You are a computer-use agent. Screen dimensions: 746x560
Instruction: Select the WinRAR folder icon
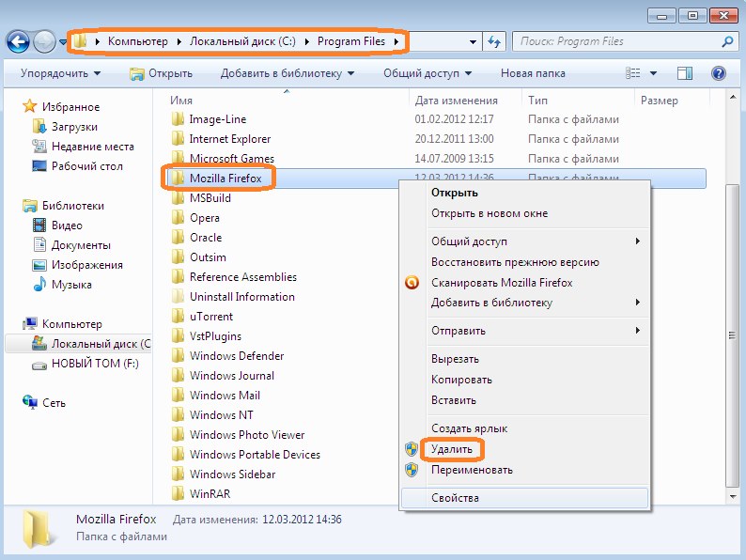178,493
